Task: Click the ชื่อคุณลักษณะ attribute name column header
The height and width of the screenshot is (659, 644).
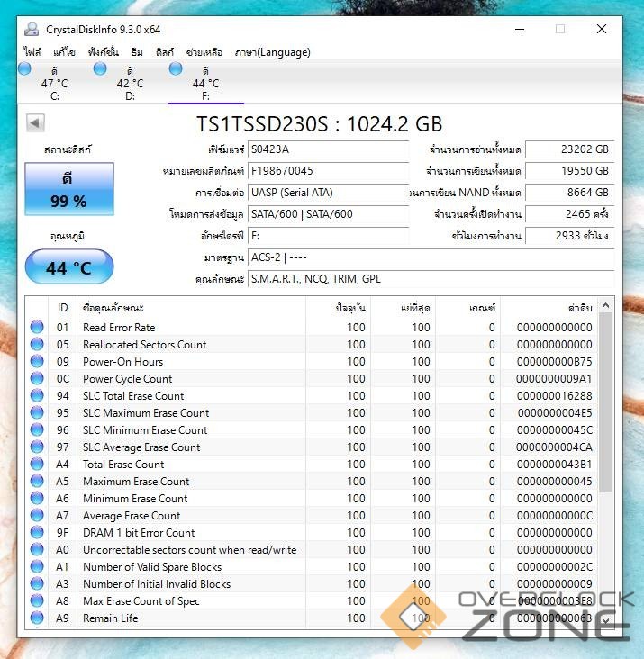Action: 191,308
